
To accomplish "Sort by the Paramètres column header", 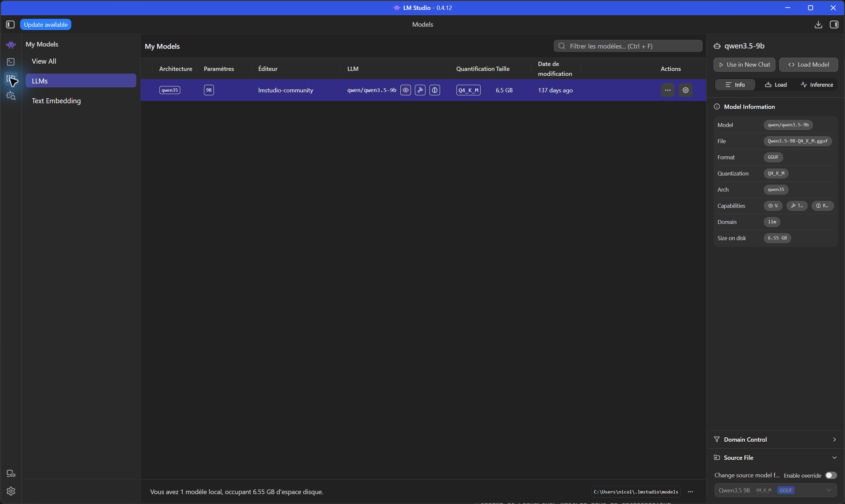I will 219,69.
